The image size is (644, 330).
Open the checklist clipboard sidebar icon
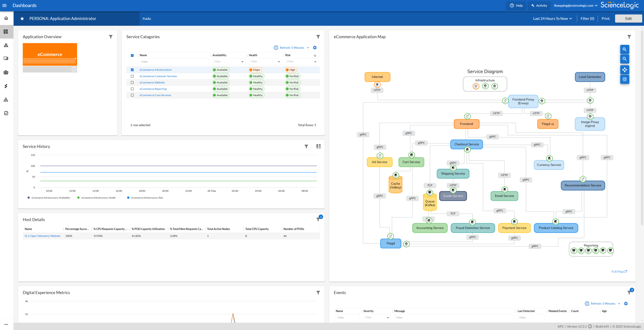6,113
